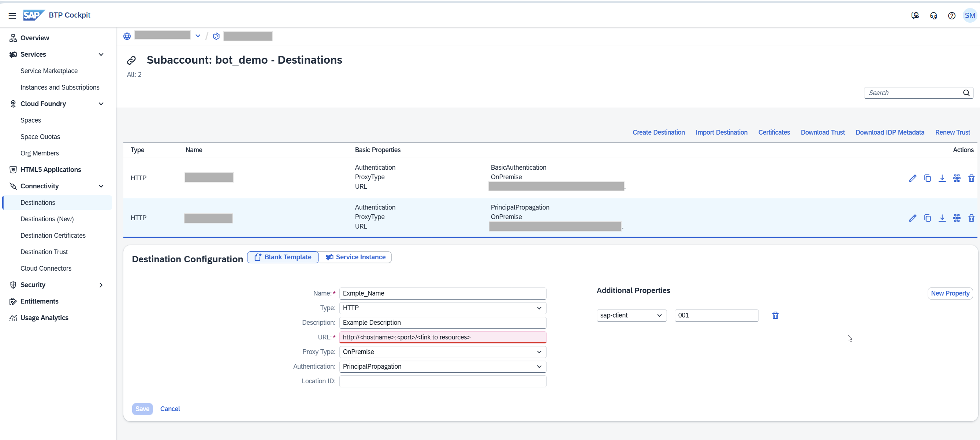Viewport: 980px width, 440px height.
Task: Click Import Destination
Action: 721,132
